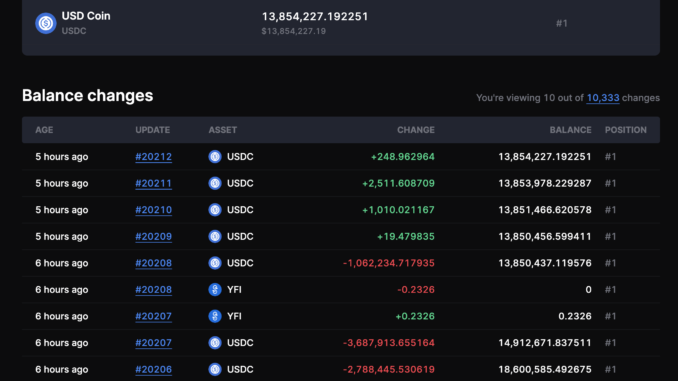Image resolution: width=678 pixels, height=381 pixels.
Task: Click USDC icon in row +248.962964
Action: click(215, 157)
